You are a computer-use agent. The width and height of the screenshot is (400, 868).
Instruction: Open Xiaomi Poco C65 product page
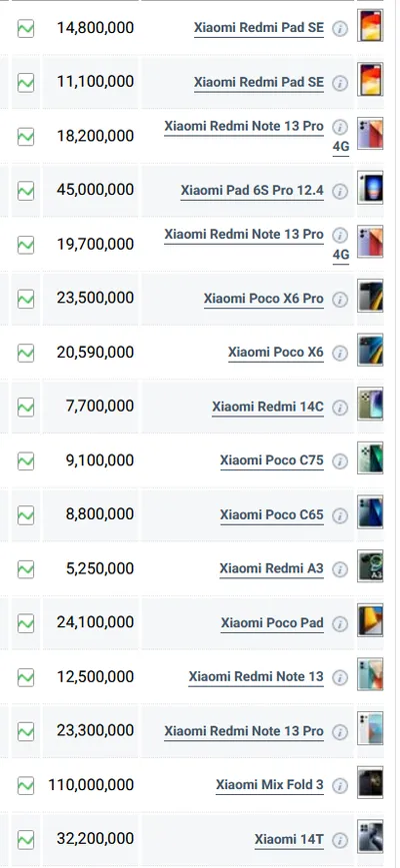coord(271,514)
